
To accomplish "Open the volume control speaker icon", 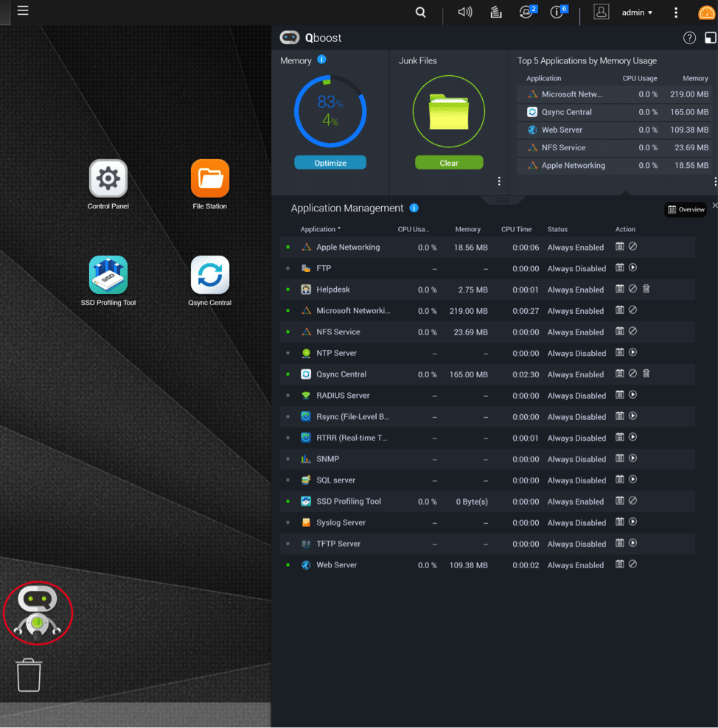I will tap(465, 12).
